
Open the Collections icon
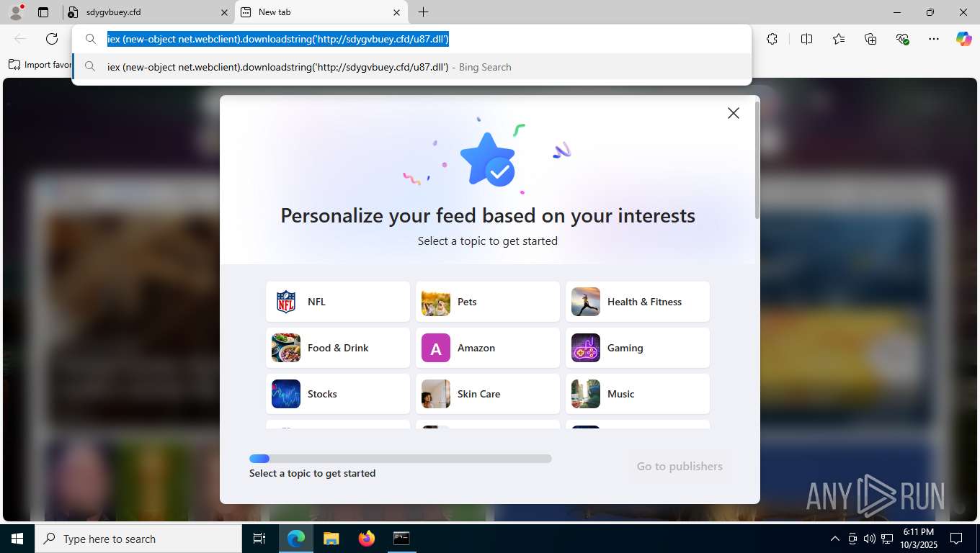click(x=870, y=39)
